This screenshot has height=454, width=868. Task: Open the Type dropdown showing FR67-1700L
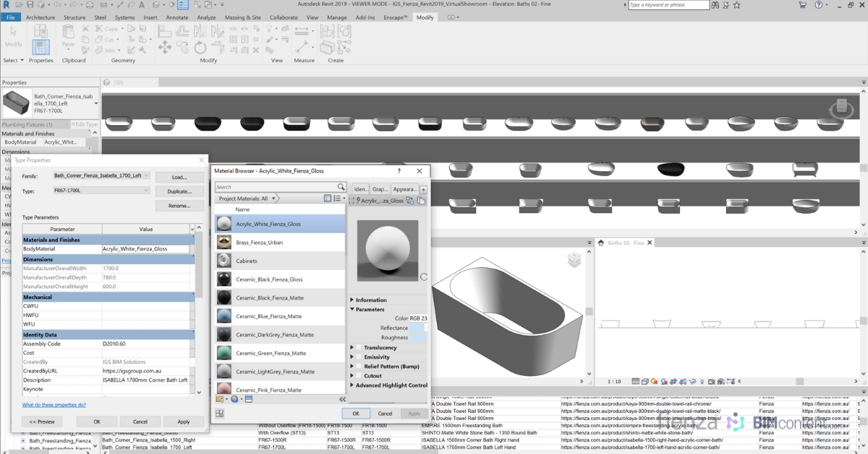(101, 190)
